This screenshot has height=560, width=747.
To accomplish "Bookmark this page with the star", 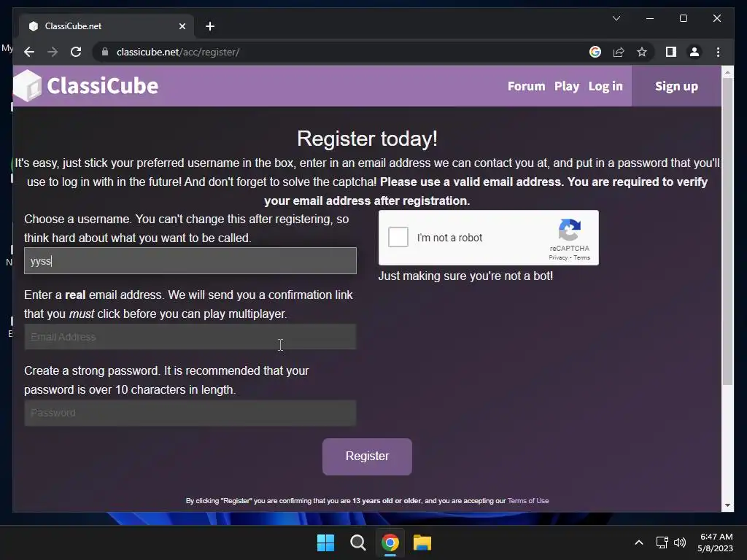I will (x=642, y=52).
